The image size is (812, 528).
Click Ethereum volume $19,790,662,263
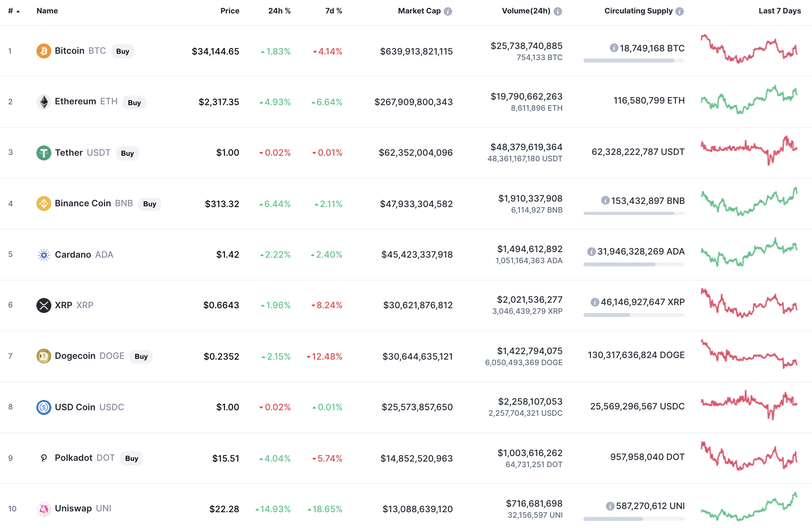(527, 96)
